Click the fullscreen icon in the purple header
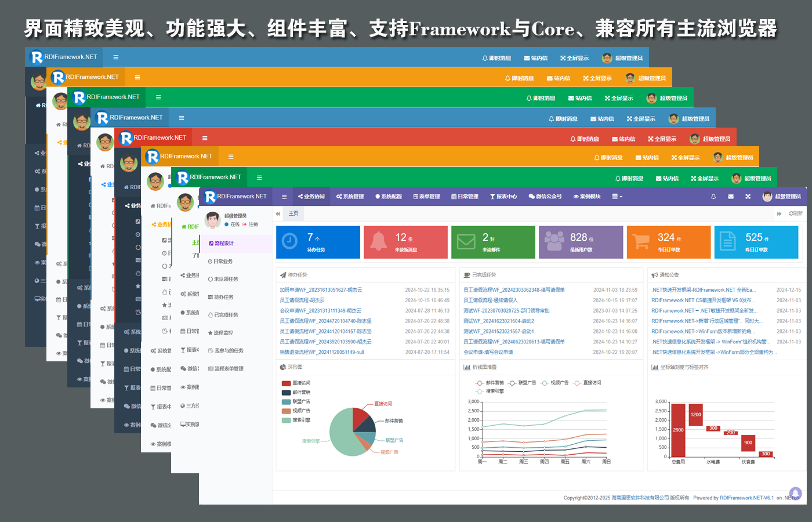 748,197
